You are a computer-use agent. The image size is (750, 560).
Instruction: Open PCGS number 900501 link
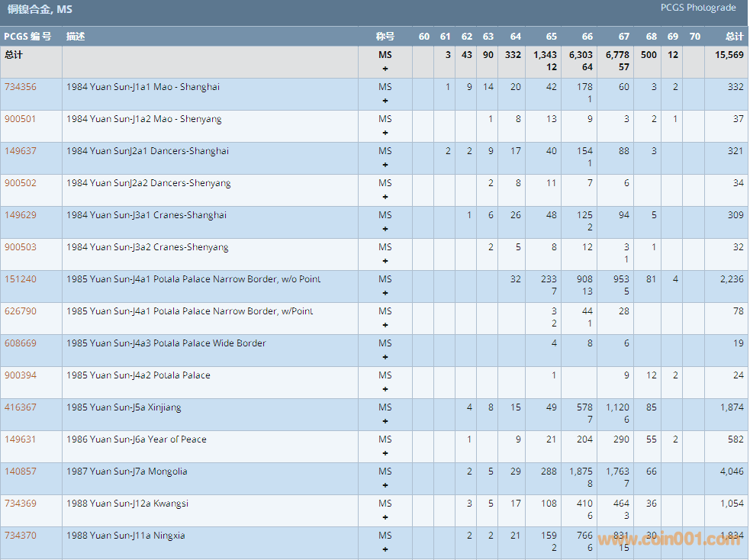[21, 119]
